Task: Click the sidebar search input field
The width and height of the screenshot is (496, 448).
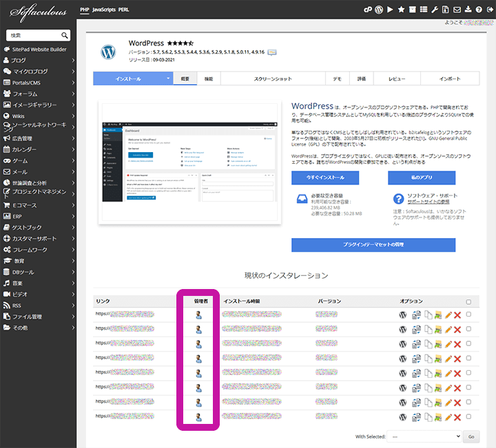Action: click(x=33, y=35)
